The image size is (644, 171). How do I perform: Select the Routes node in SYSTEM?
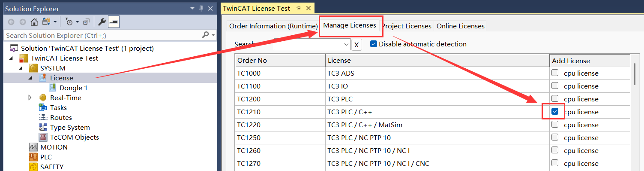click(61, 117)
